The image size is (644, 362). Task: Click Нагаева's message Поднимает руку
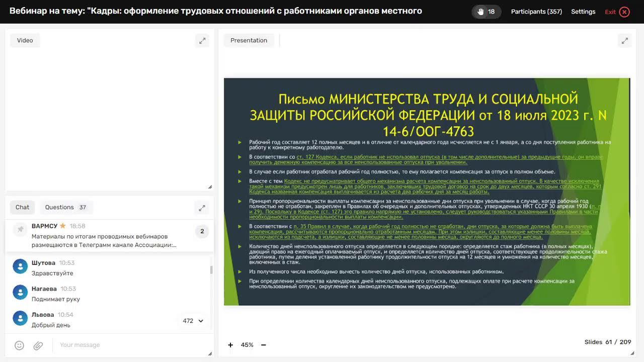[56, 299]
